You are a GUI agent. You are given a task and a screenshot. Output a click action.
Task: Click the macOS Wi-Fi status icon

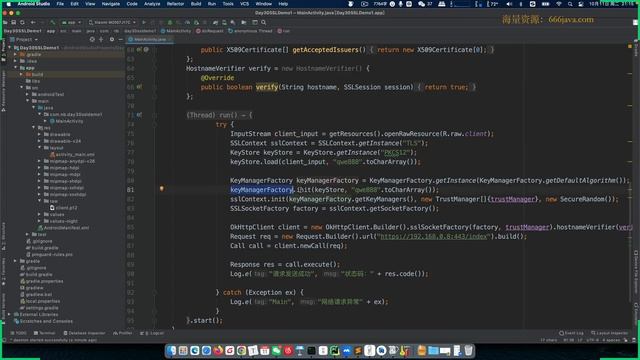tap(559, 4)
